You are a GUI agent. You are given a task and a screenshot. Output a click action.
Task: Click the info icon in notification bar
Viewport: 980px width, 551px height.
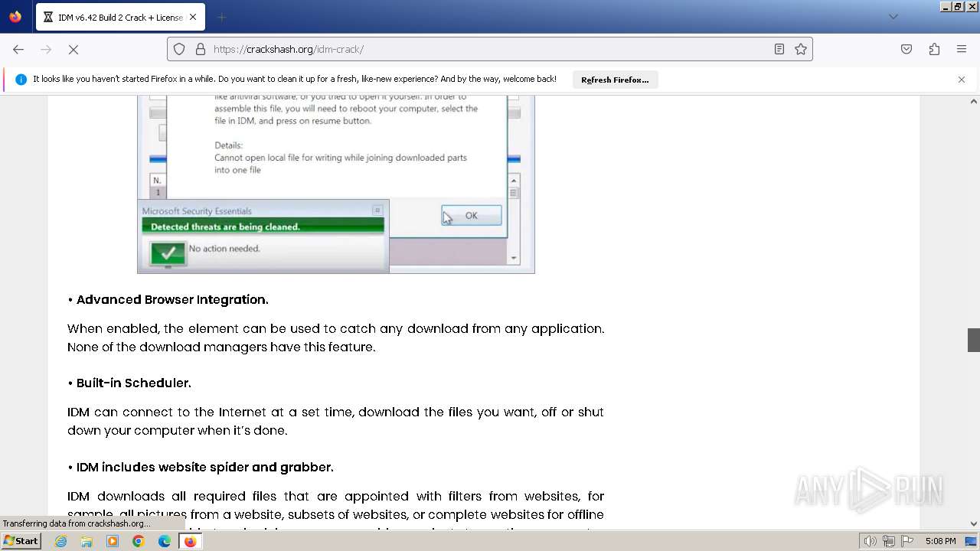click(21, 80)
